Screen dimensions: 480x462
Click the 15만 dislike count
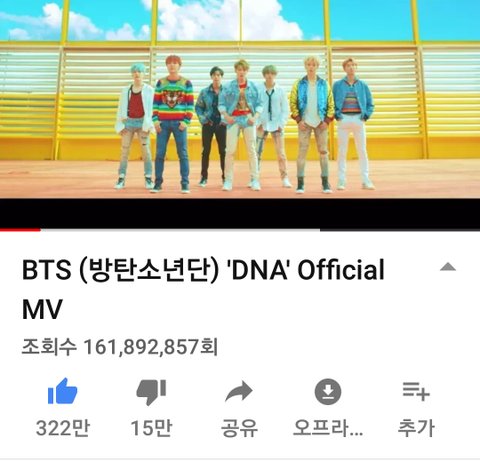(151, 428)
